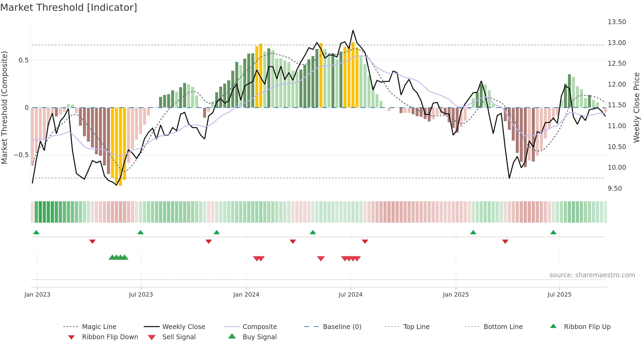Image resolution: width=644 pixels, height=362 pixels.
Task: Click the ribbon flip up triangle before Jul 2025
Action: point(553,232)
